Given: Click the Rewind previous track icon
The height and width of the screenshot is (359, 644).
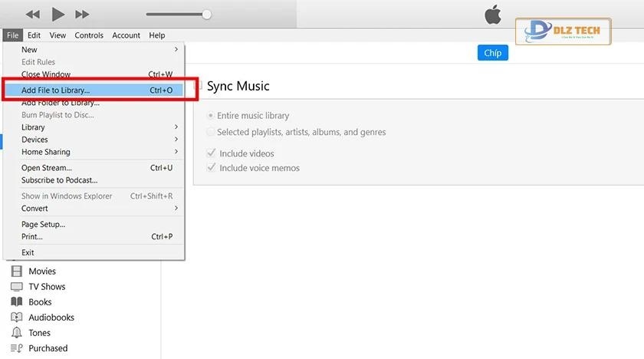Looking at the screenshot, I should coord(32,15).
